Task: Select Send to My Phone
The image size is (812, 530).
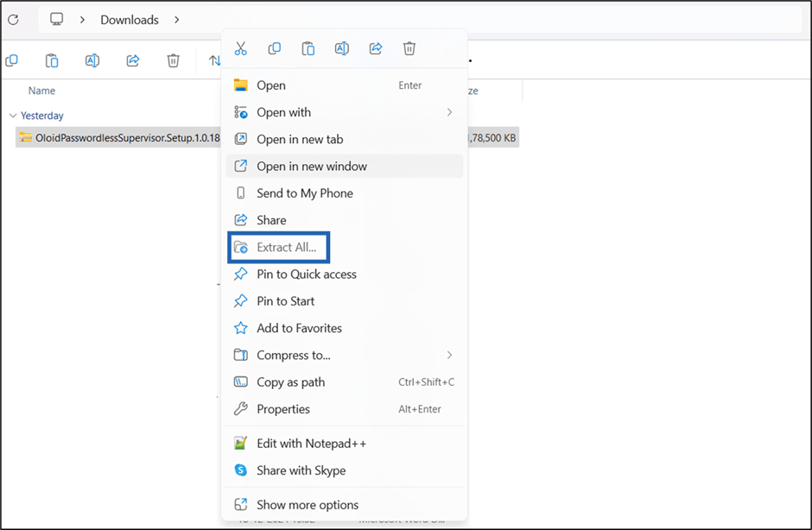Action: (x=345, y=193)
